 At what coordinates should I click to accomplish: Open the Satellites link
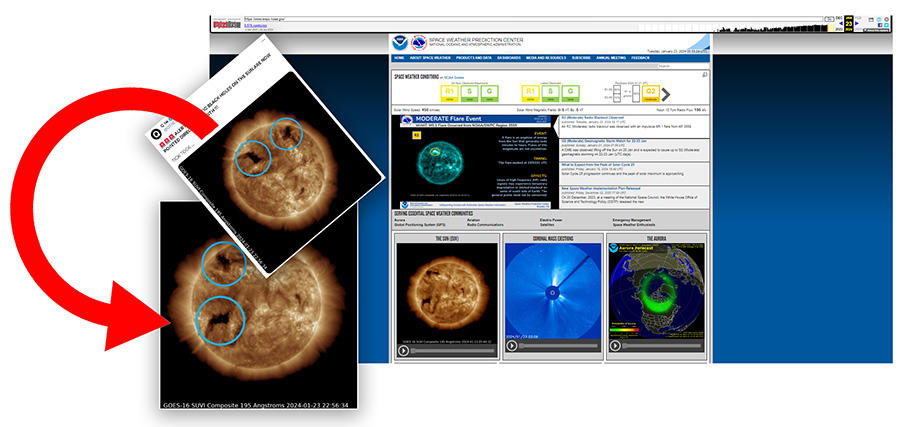[547, 225]
